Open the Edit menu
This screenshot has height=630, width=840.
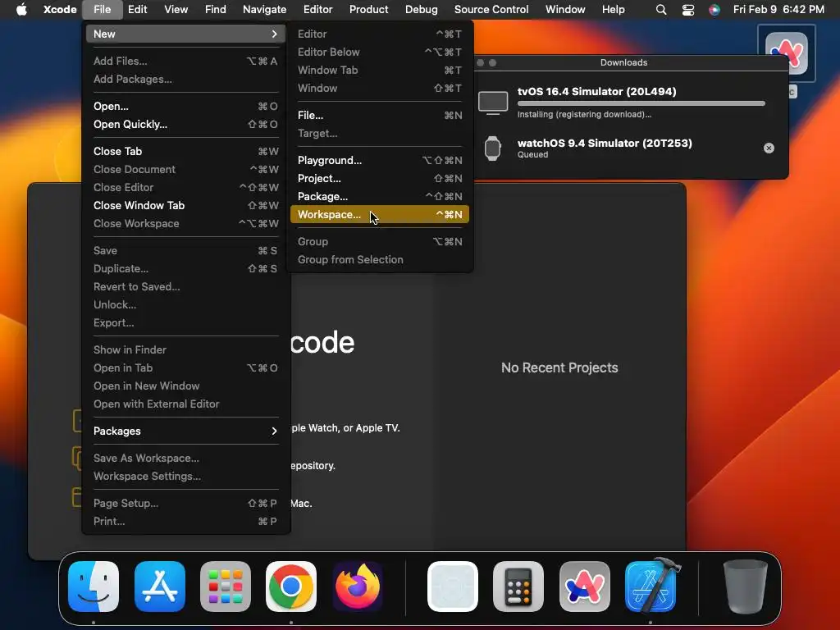138,10
